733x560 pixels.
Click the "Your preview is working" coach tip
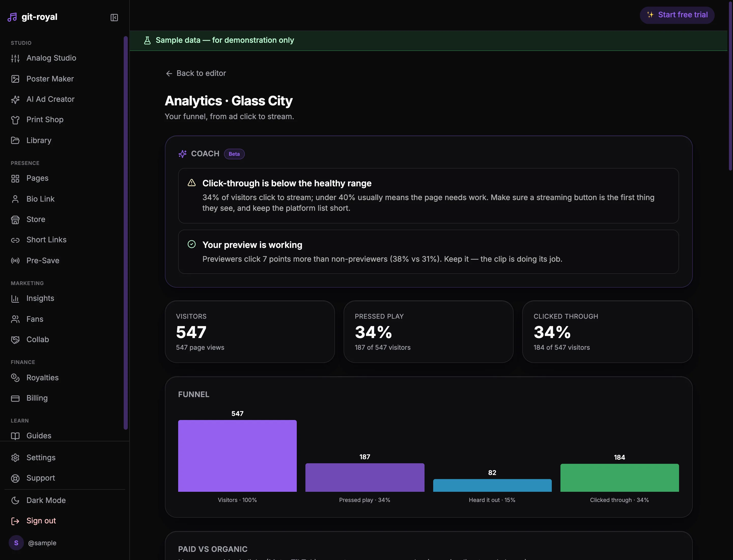pos(428,252)
